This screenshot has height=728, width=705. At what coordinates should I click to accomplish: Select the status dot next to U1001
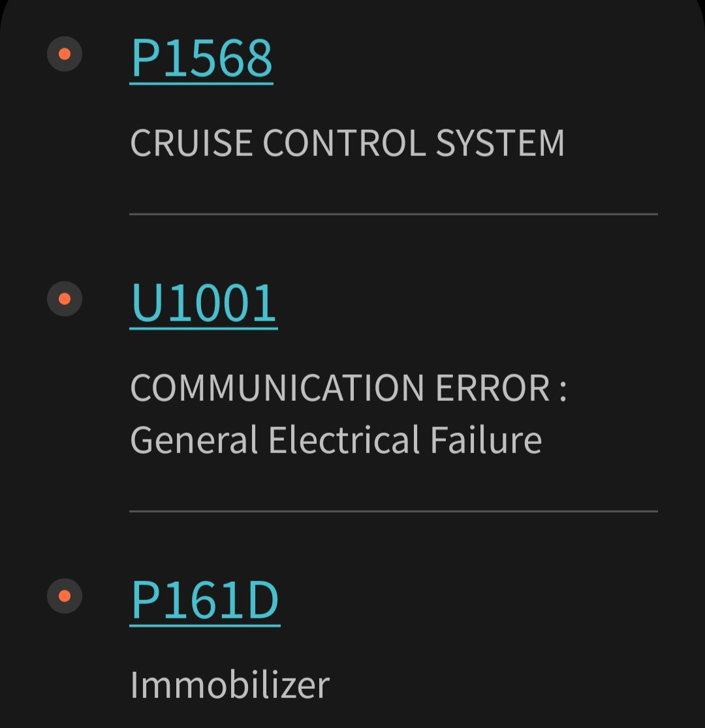click(65, 299)
